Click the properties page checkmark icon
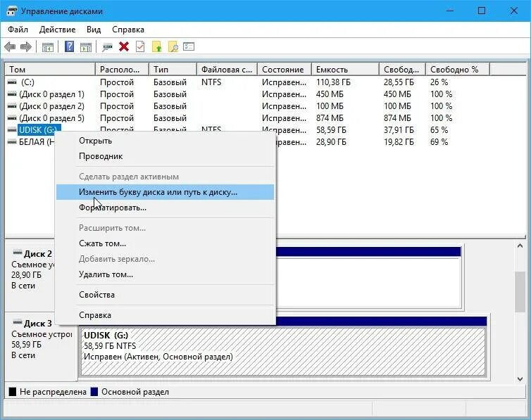 click(x=140, y=46)
